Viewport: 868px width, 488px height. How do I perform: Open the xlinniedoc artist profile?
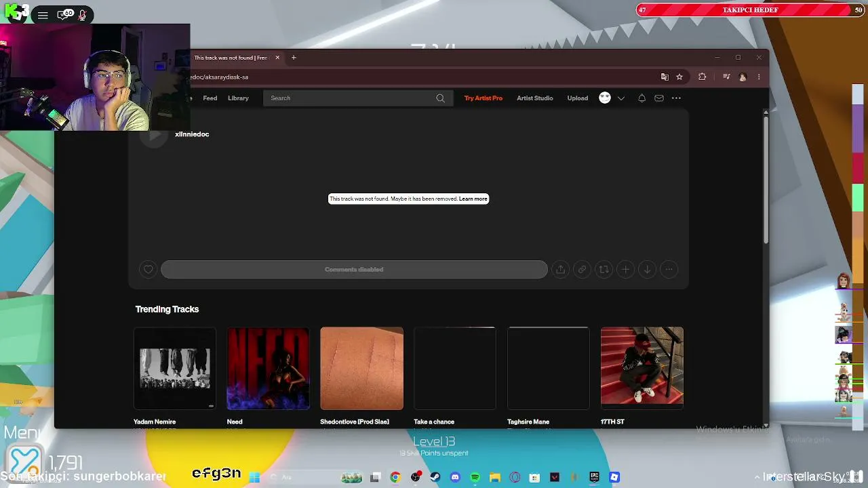tap(192, 134)
